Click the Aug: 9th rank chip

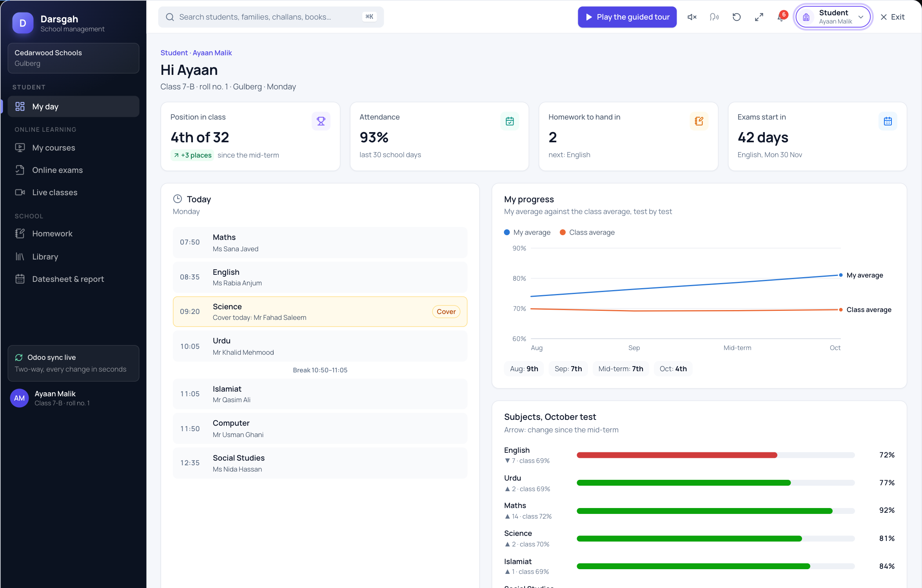[x=524, y=369]
